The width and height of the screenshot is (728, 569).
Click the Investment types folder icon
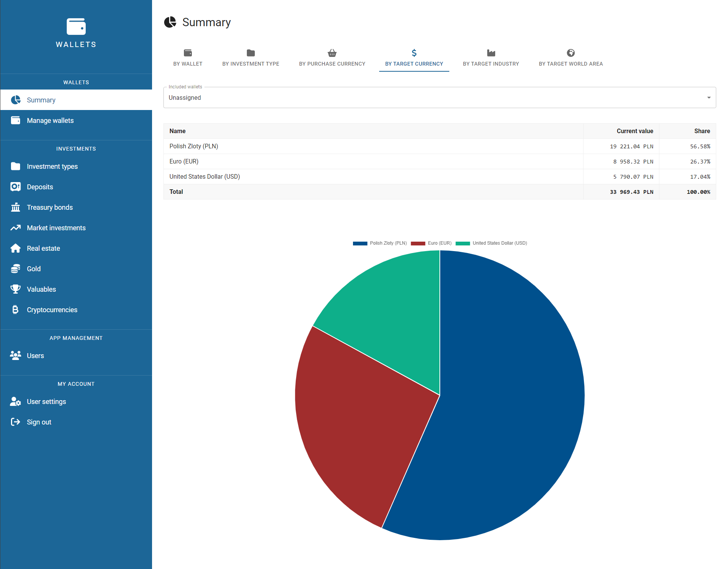(16, 166)
